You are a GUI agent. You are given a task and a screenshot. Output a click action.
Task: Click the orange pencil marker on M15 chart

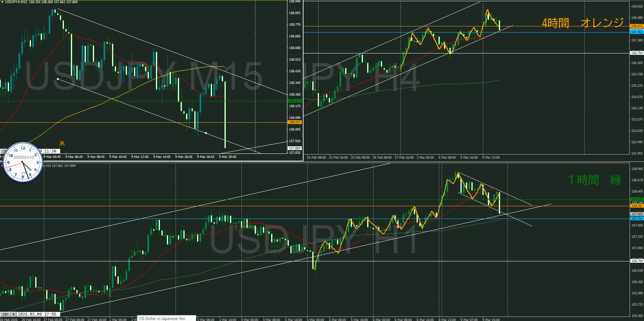coord(62,143)
